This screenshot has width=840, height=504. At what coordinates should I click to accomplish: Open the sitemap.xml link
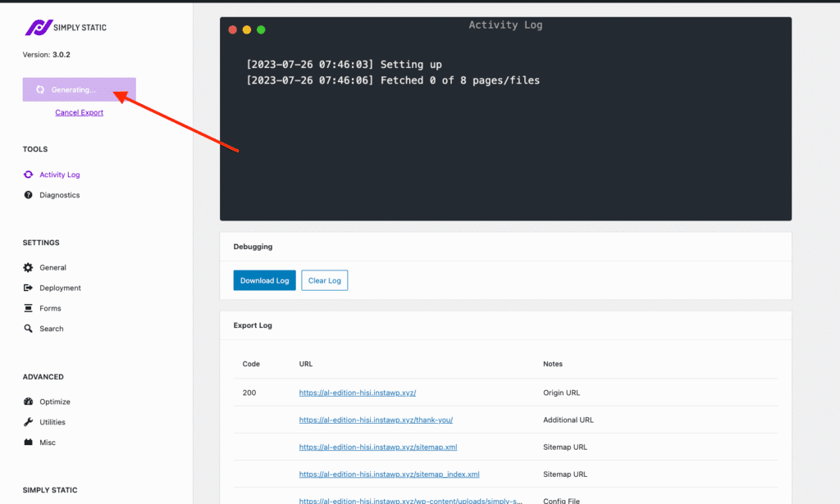click(x=377, y=447)
